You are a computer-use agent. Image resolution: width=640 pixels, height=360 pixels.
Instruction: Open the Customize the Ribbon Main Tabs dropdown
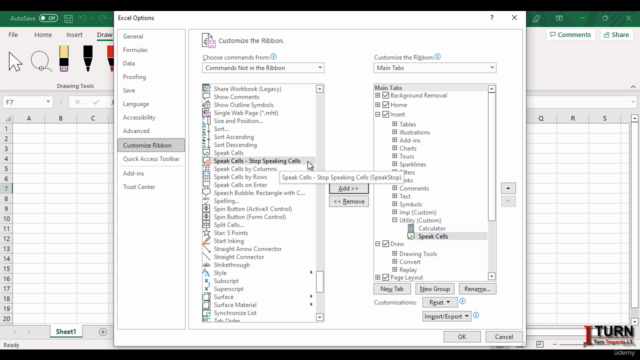click(x=435, y=68)
